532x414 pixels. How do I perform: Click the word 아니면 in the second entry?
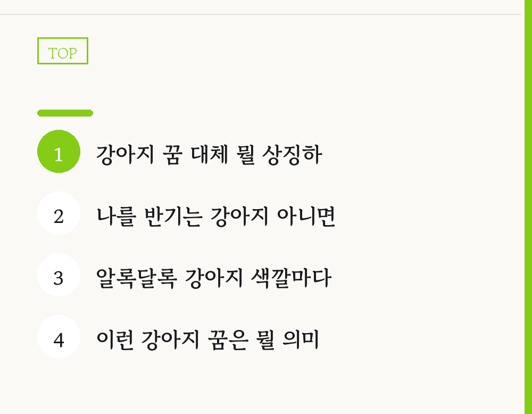(x=306, y=217)
